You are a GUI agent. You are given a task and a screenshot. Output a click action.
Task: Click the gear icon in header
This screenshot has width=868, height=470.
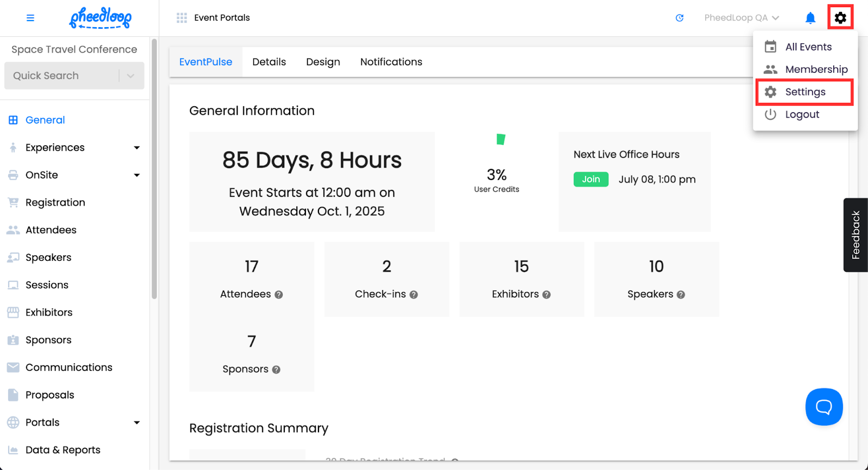[840, 17]
